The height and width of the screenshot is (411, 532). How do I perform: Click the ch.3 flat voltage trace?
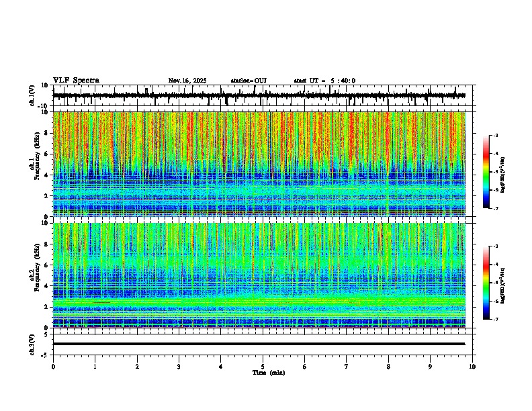click(x=259, y=344)
